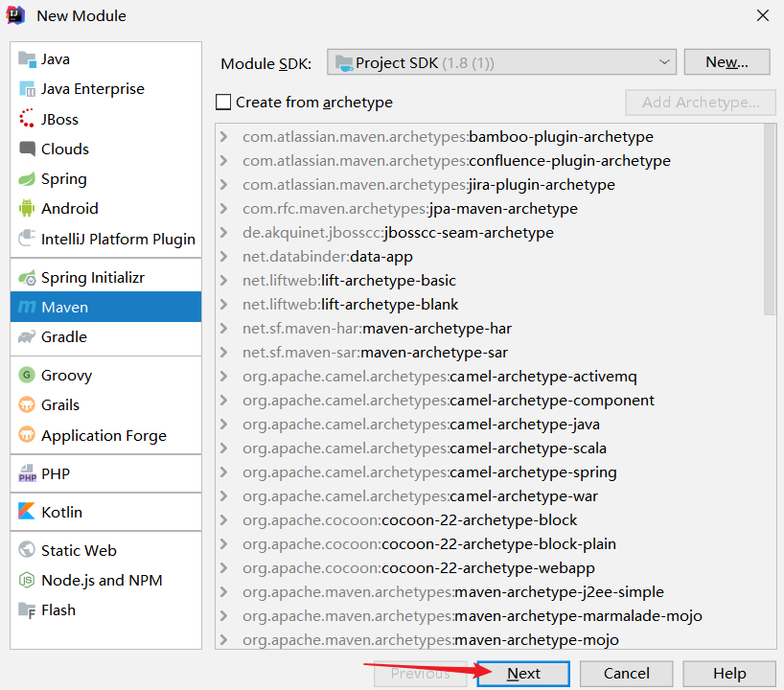
Task: Click the Android robot icon
Action: [x=26, y=209]
